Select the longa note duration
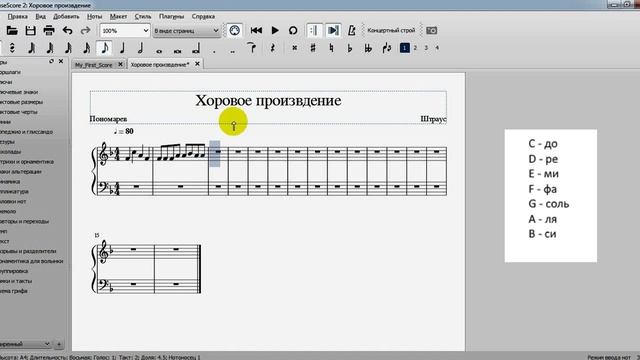Screen dimensions: 640x360 (x=196, y=49)
